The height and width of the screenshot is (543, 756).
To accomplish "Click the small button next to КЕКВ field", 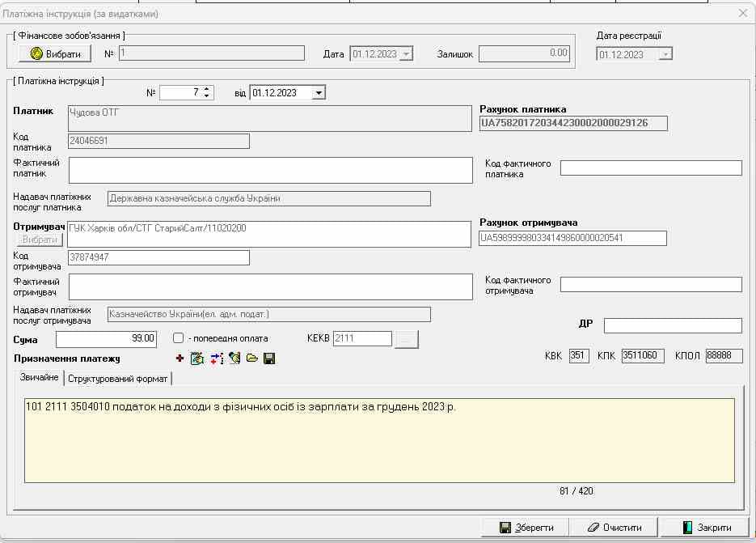I will (407, 339).
